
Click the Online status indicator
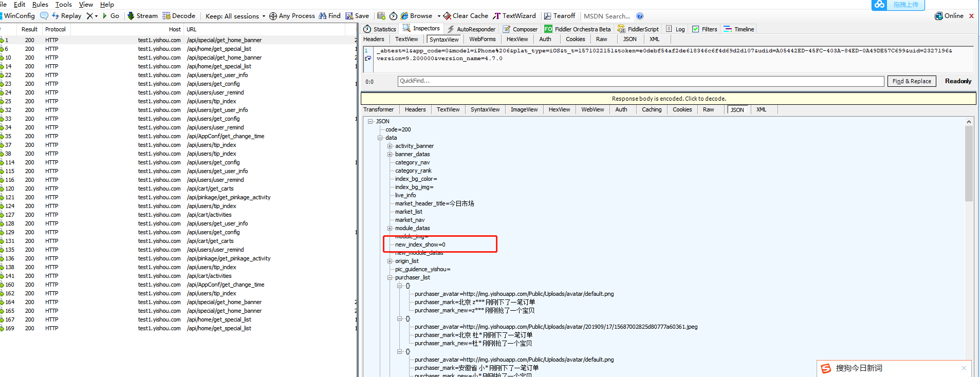pos(949,16)
